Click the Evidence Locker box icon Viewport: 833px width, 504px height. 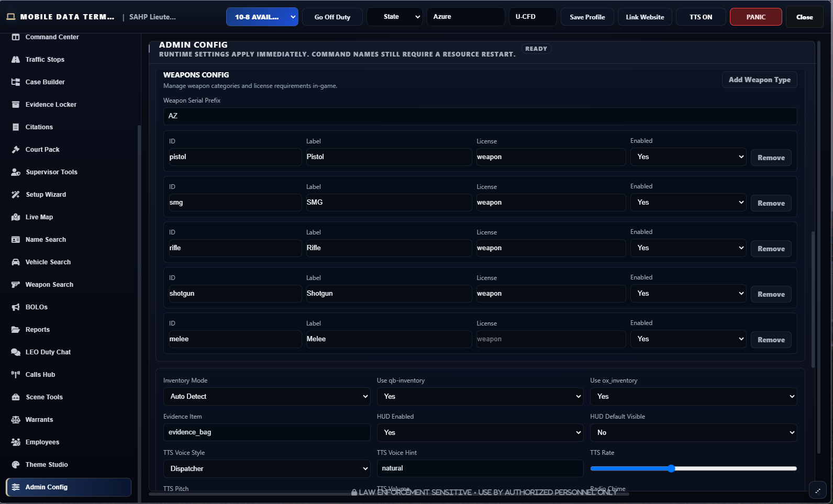(x=16, y=105)
